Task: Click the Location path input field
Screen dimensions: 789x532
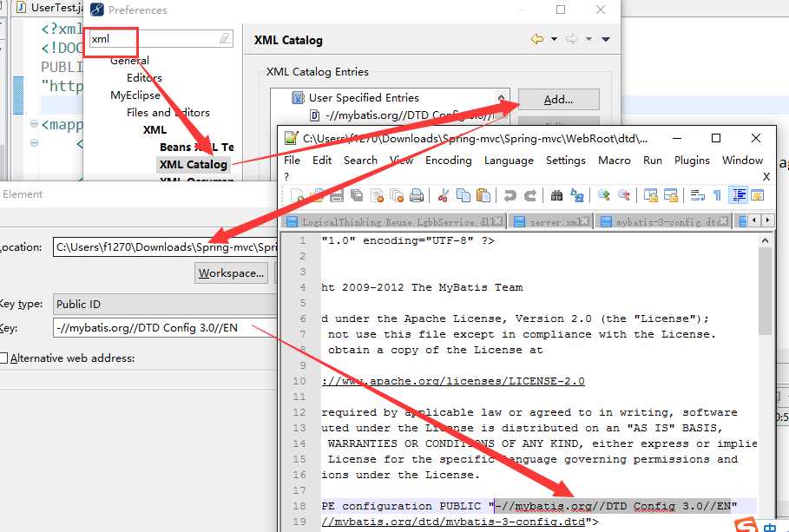Action: point(165,246)
